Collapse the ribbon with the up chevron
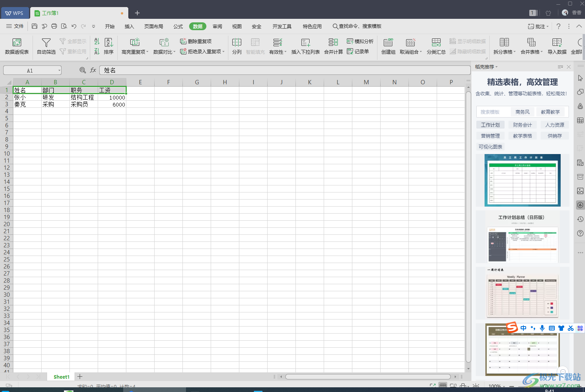The width and height of the screenshot is (585, 392). [579, 26]
